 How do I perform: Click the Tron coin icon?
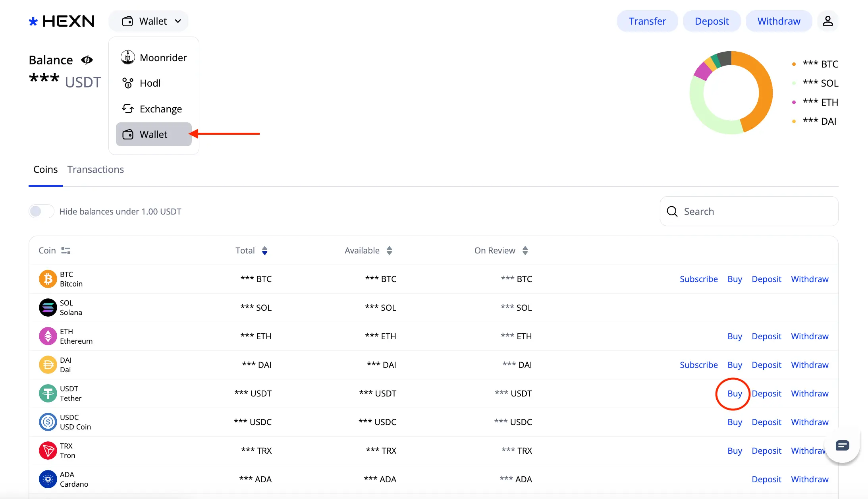point(48,451)
